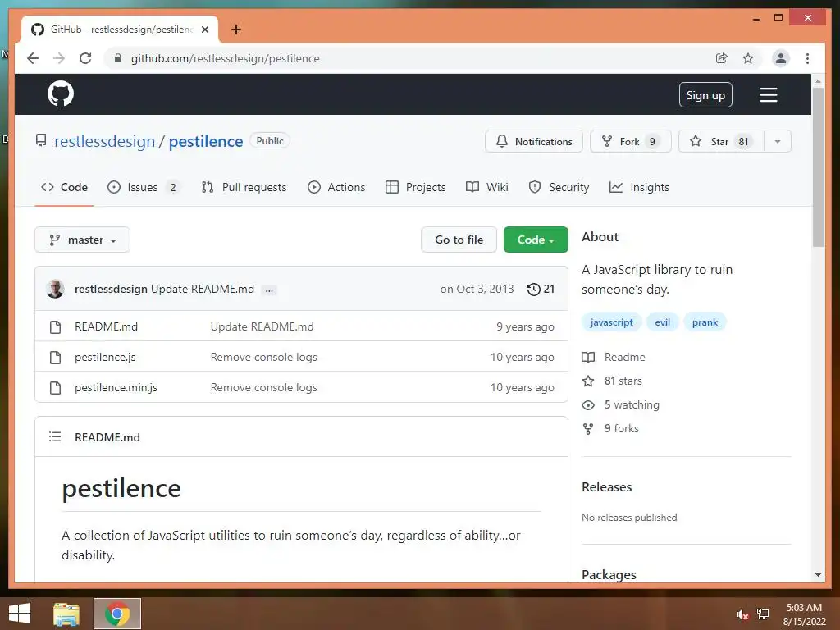Open the master branch dropdown
This screenshot has height=630, width=840.
83,240
